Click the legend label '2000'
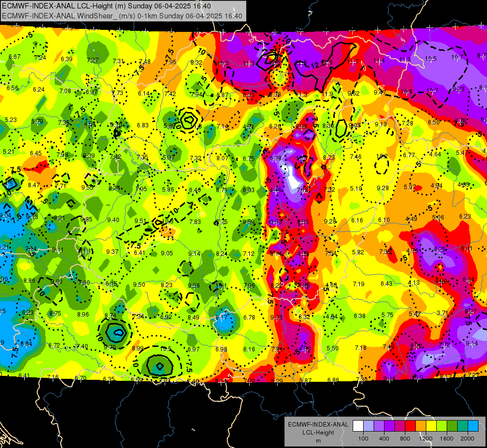Image resolution: width=487 pixels, height=448 pixels. tap(468, 439)
